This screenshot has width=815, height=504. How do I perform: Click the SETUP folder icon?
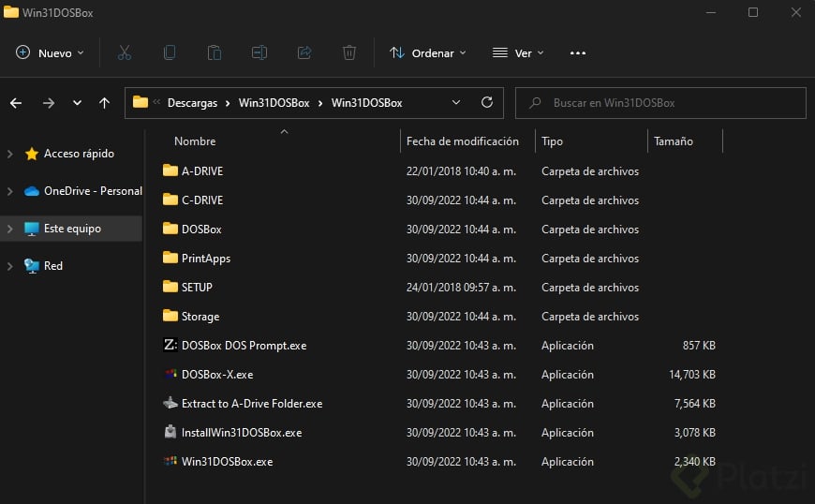click(170, 287)
